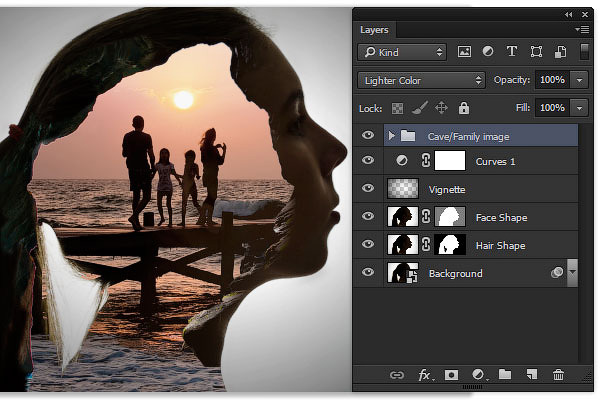Expand the Cave/Family image group

pyautogui.click(x=391, y=135)
